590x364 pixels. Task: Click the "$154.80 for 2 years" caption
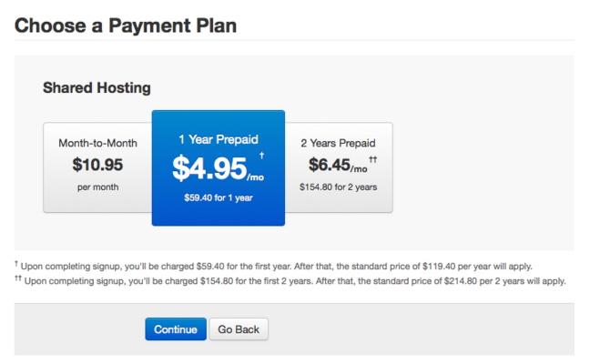click(338, 187)
